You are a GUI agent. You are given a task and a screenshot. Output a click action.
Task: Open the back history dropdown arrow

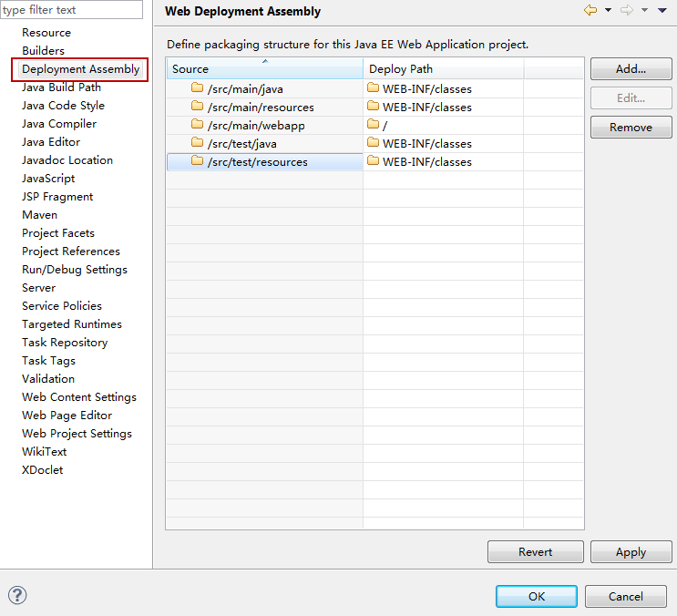[608, 10]
